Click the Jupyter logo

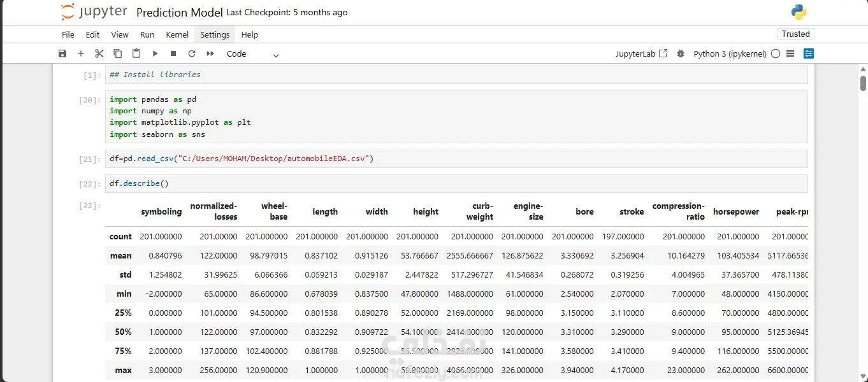[x=94, y=12]
